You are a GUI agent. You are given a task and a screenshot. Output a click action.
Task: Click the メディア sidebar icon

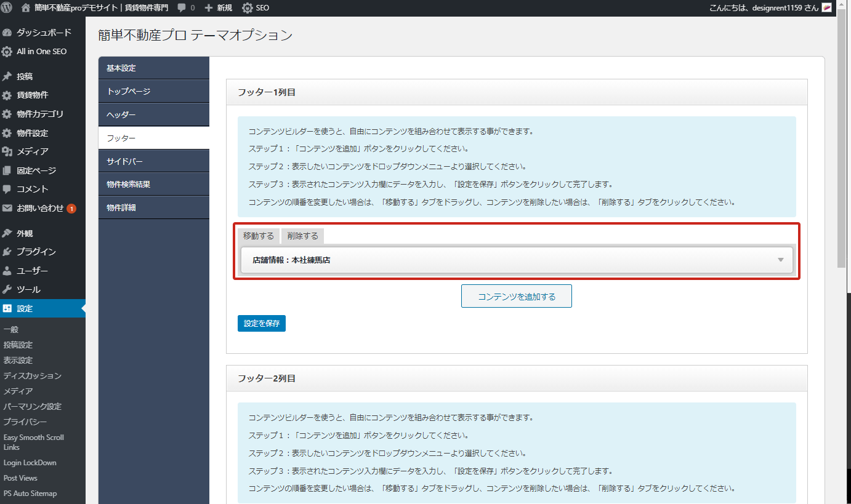tap(7, 151)
